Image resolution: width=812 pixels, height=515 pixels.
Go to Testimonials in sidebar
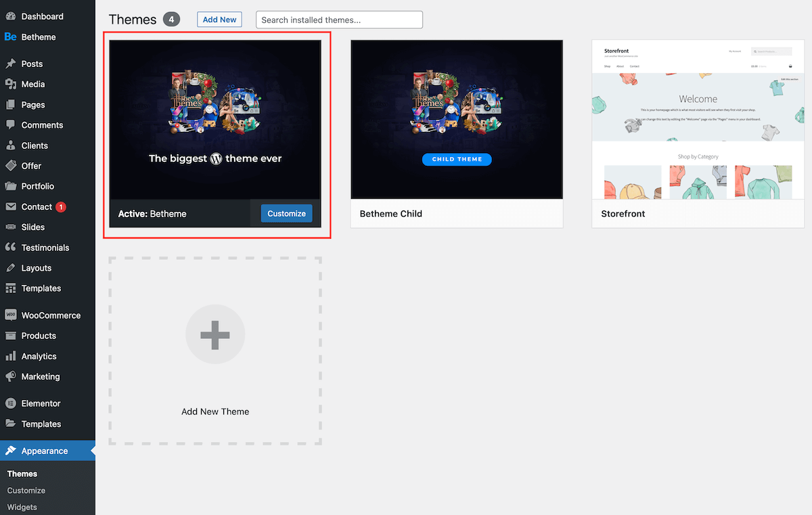45,248
